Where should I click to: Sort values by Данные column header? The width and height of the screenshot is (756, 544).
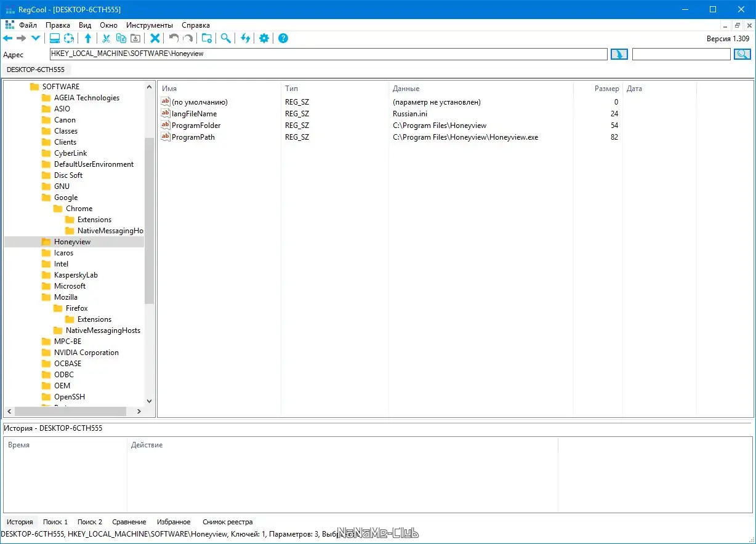coord(480,89)
